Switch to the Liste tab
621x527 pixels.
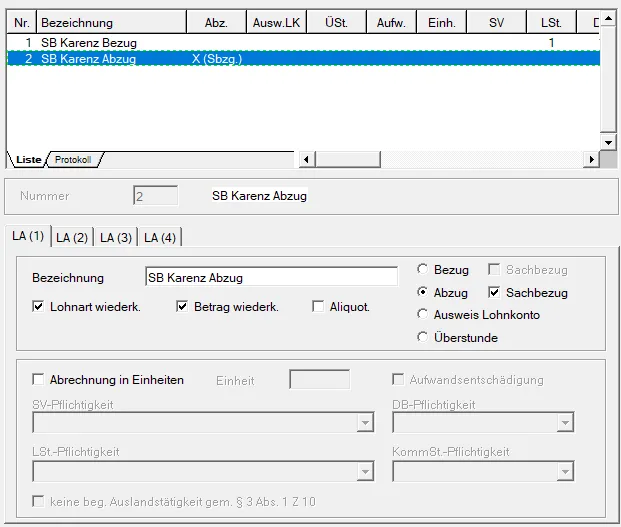click(x=28, y=160)
